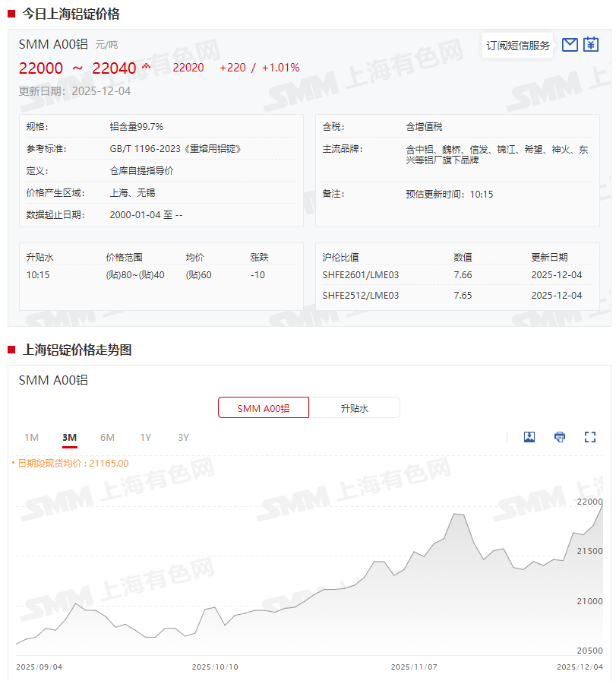Click the premium range (贴)80~(贴)40 cell
Viewport: 616px width, 681px height.
pyautogui.click(x=135, y=275)
